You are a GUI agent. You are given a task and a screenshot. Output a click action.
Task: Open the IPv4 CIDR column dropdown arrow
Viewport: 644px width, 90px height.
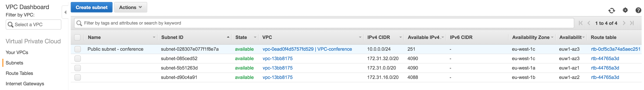400,37
